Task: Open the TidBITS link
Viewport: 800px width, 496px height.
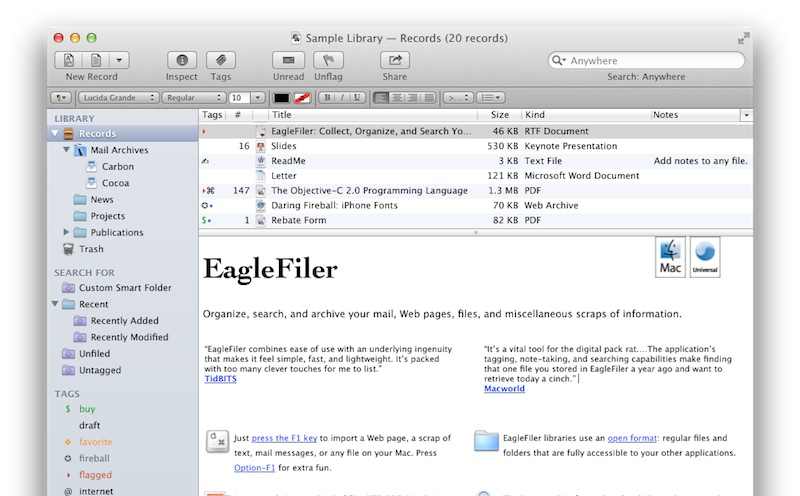Action: [x=219, y=381]
